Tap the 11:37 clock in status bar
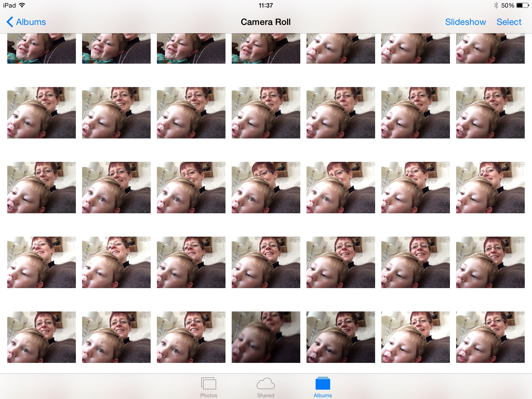This screenshot has height=399, width=532. pos(265,5)
